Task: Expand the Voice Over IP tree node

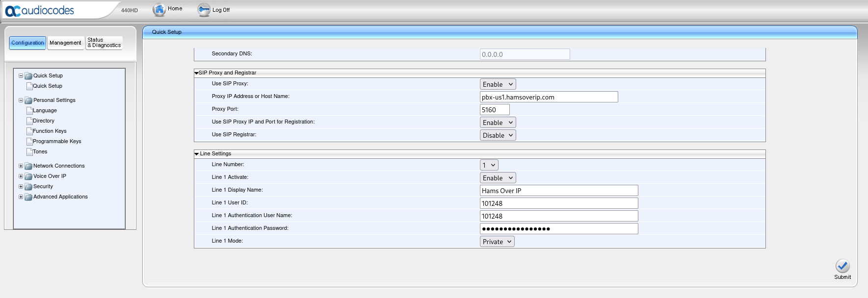Action: tap(21, 176)
